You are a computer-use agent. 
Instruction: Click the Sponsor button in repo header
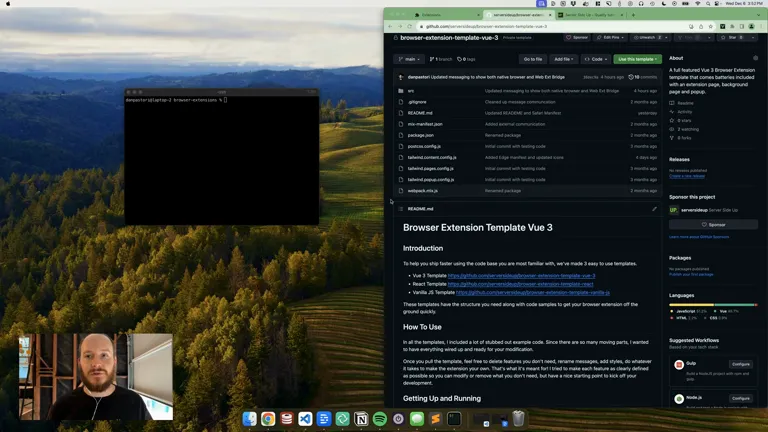coord(577,38)
